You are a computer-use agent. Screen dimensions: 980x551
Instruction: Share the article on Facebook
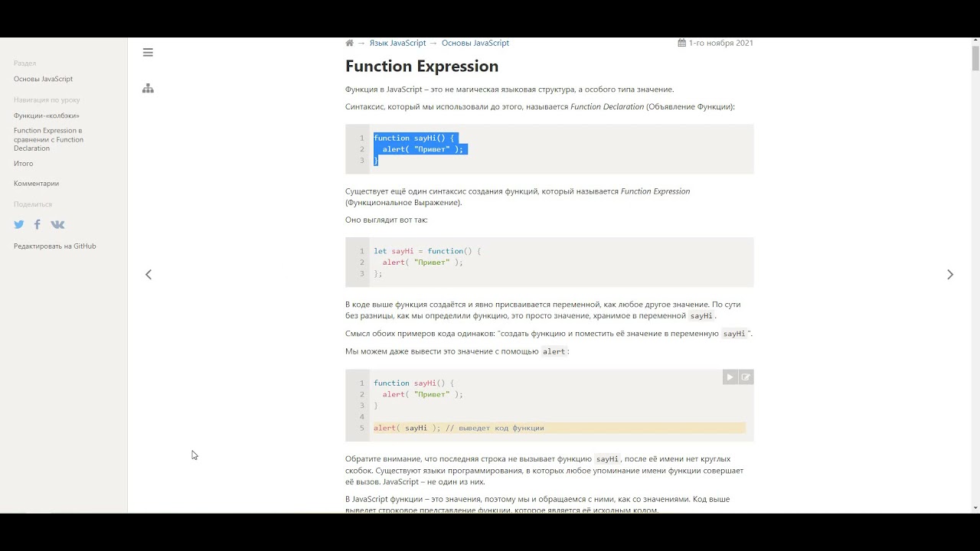point(37,225)
